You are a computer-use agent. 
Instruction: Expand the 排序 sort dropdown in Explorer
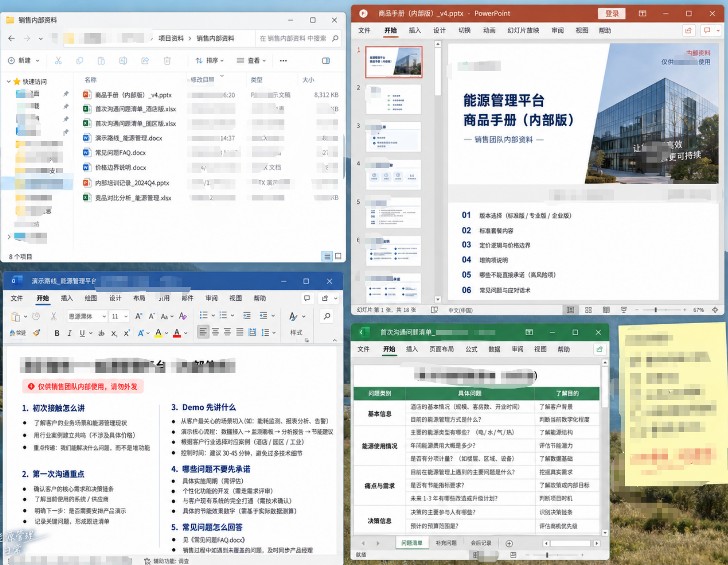click(x=210, y=61)
